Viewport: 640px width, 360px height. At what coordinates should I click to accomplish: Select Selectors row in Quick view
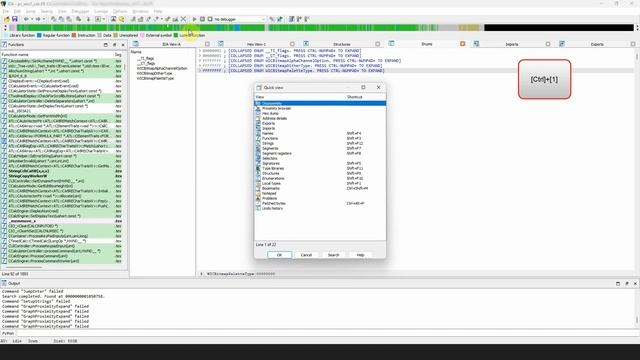(320, 158)
